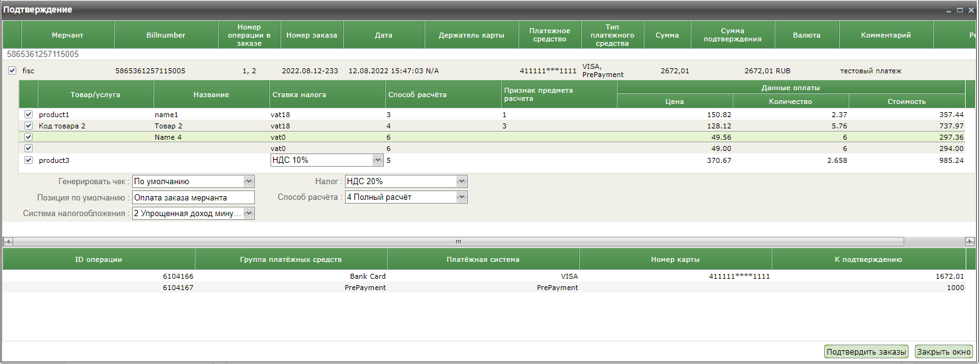Open the Налог НДС 20% dropdown
Screen dimensions: 980x364
tap(462, 182)
